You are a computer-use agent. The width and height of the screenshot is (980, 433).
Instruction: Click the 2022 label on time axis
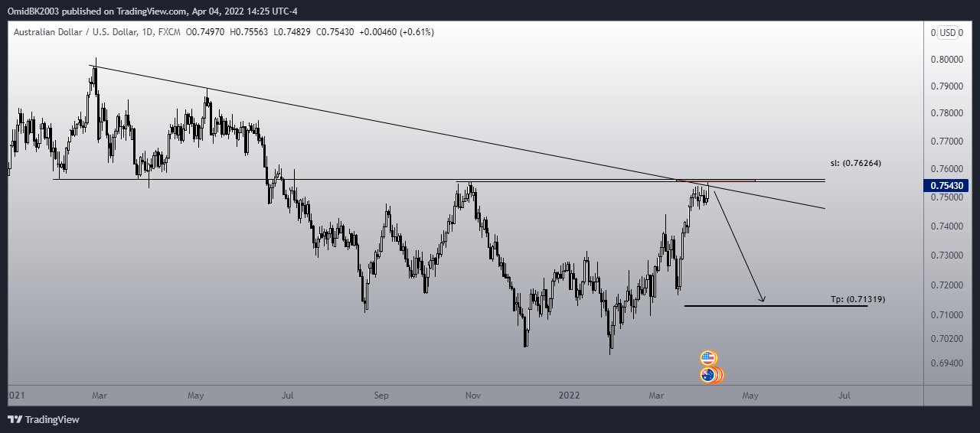(x=568, y=396)
